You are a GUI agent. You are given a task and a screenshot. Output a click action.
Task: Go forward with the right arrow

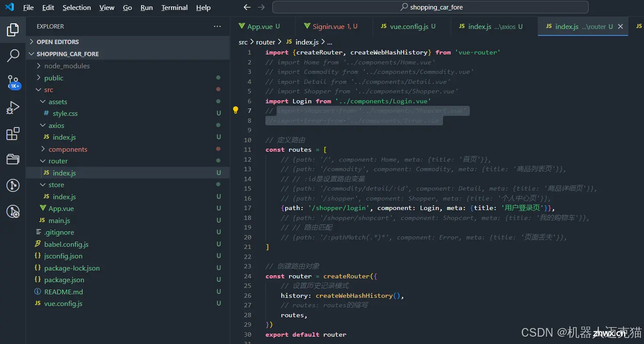(x=261, y=7)
